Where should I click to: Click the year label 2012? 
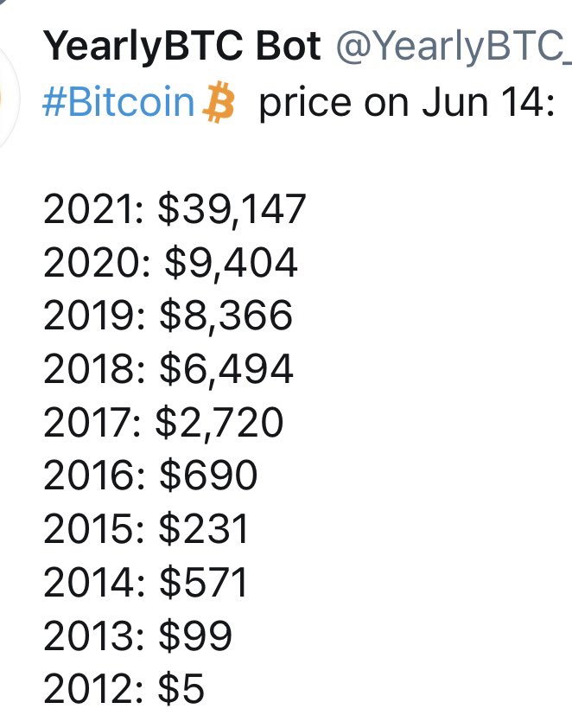(x=89, y=688)
